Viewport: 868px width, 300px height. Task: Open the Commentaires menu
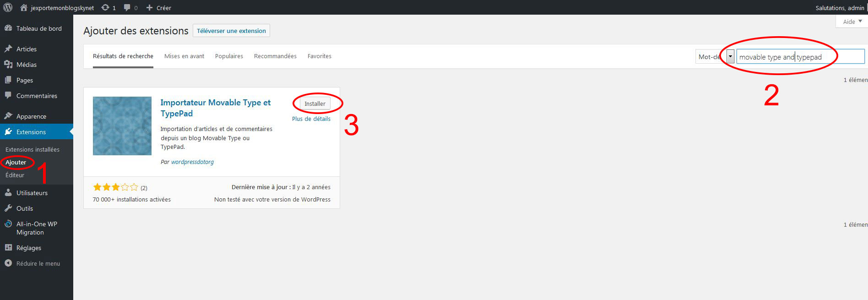[x=37, y=96]
